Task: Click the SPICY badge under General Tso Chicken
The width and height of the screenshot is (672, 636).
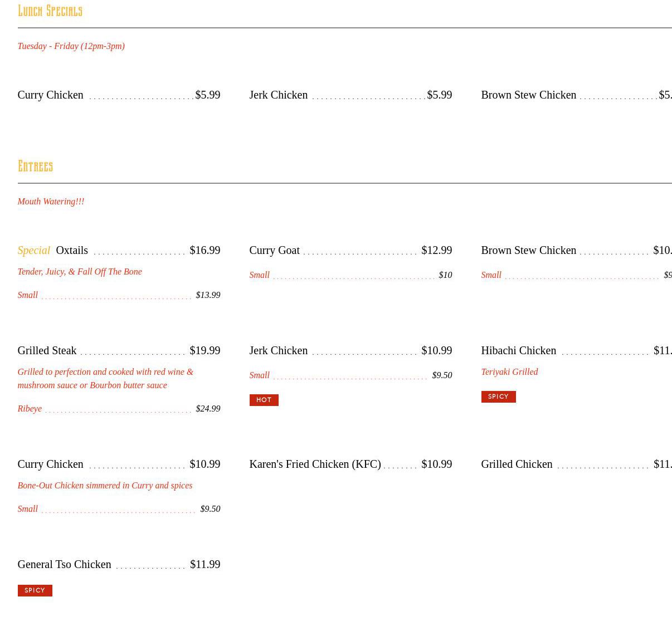Action: [x=35, y=590]
